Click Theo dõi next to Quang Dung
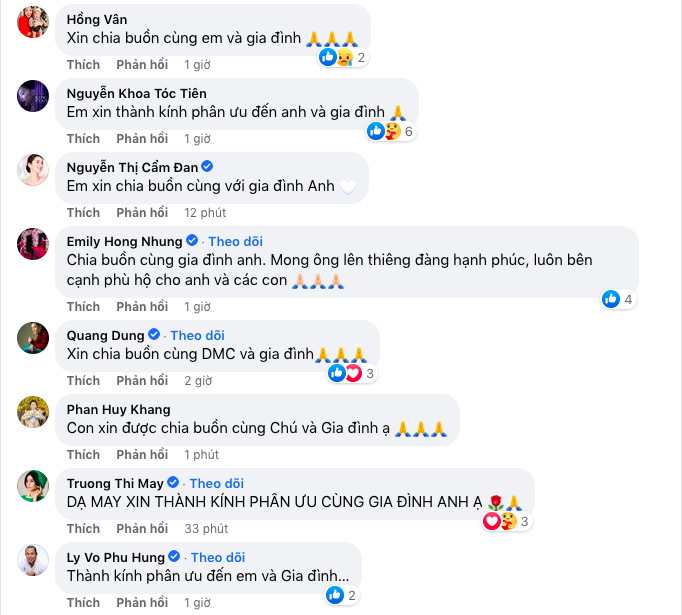Image resolution: width=682 pixels, height=615 pixels. tap(197, 334)
